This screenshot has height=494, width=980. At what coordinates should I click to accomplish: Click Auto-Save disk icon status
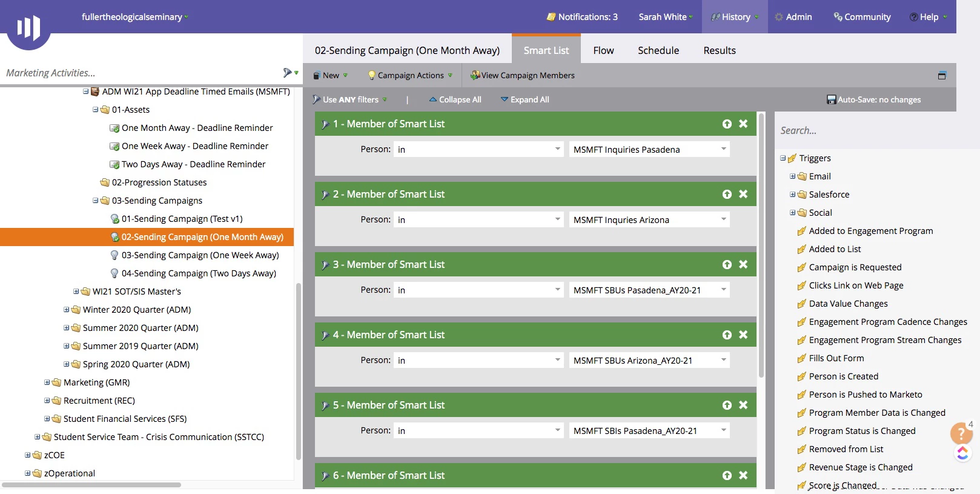832,99
